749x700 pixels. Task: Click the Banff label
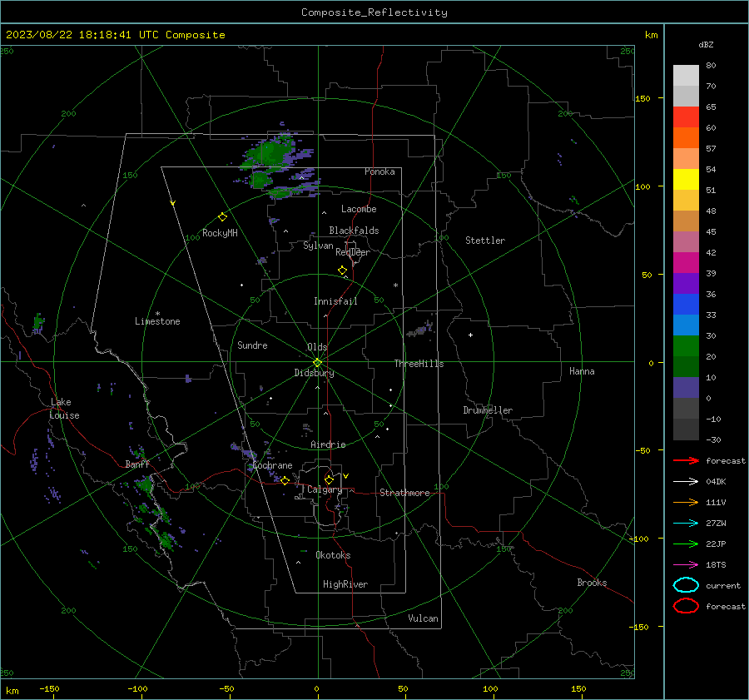click(137, 464)
